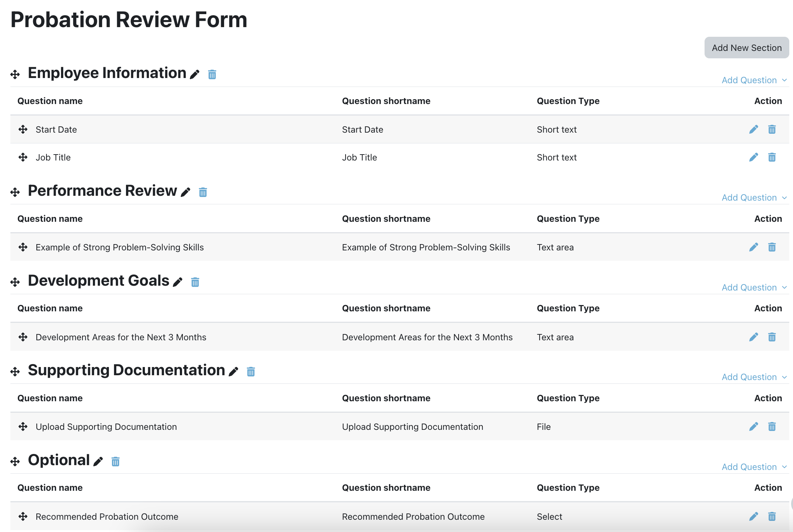Delete the Supporting Documentation section
The image size is (793, 532).
[x=251, y=372]
